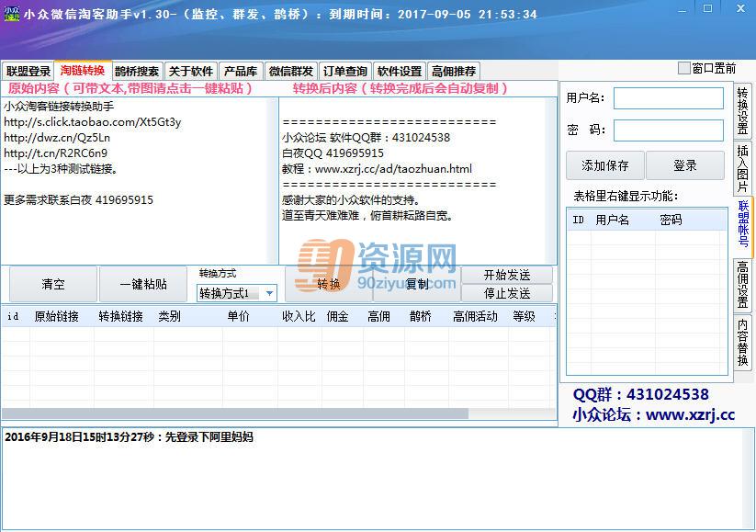Select the 淘链转换 tab
This screenshot has height=532, width=756.
83,71
